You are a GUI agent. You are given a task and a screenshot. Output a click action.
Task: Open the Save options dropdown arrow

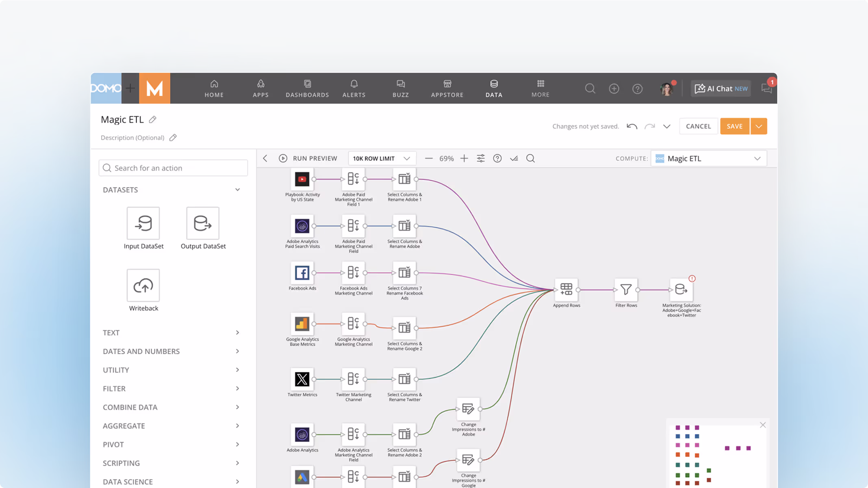point(759,126)
